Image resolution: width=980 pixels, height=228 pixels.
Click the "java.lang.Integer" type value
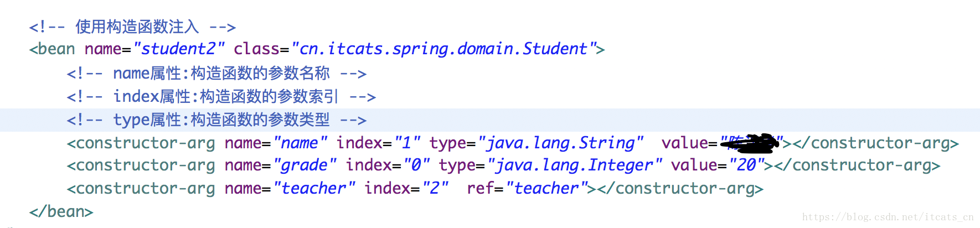574,165
